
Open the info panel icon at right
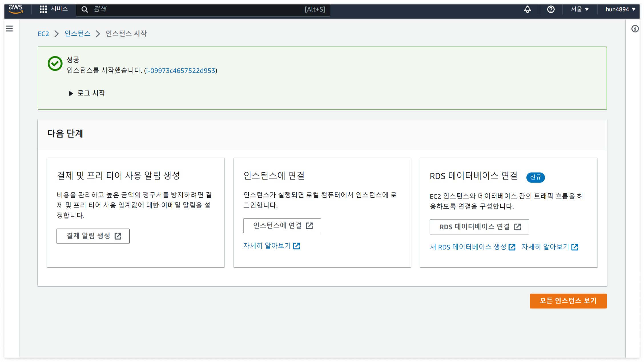(x=635, y=29)
